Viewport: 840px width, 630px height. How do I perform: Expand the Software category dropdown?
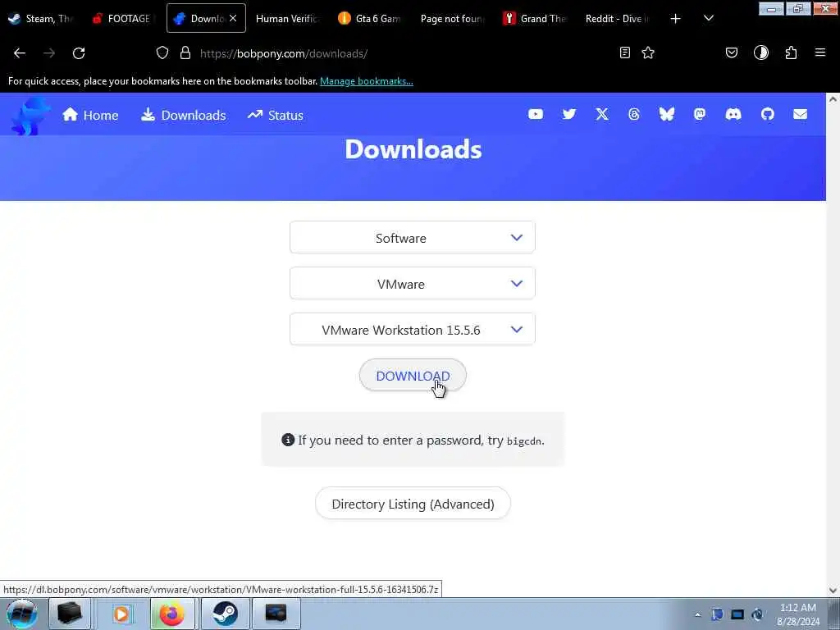point(413,237)
